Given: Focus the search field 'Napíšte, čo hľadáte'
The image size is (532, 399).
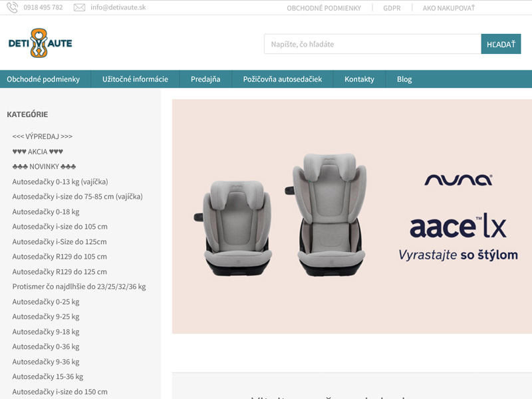Looking at the screenshot, I should (372, 44).
